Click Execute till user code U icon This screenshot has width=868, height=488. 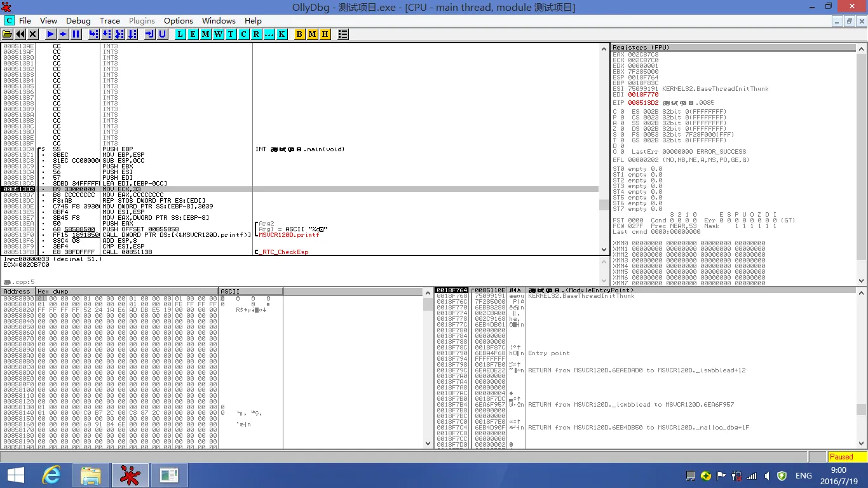coord(163,34)
